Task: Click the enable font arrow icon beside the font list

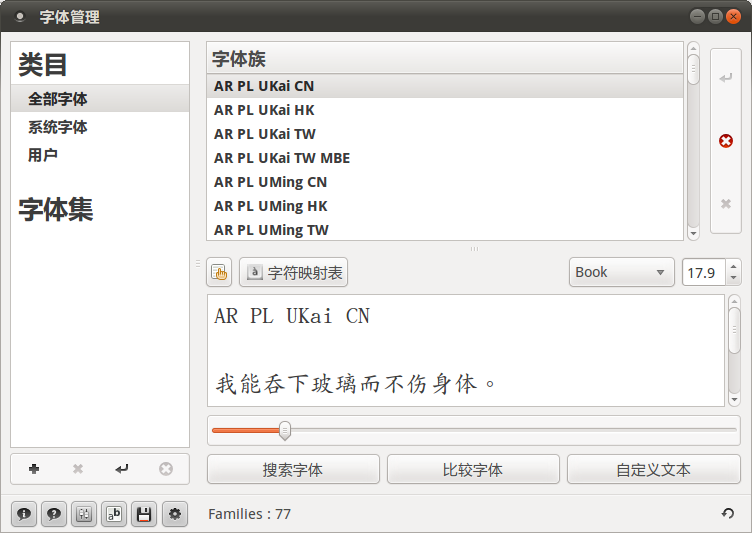Action: point(726,77)
